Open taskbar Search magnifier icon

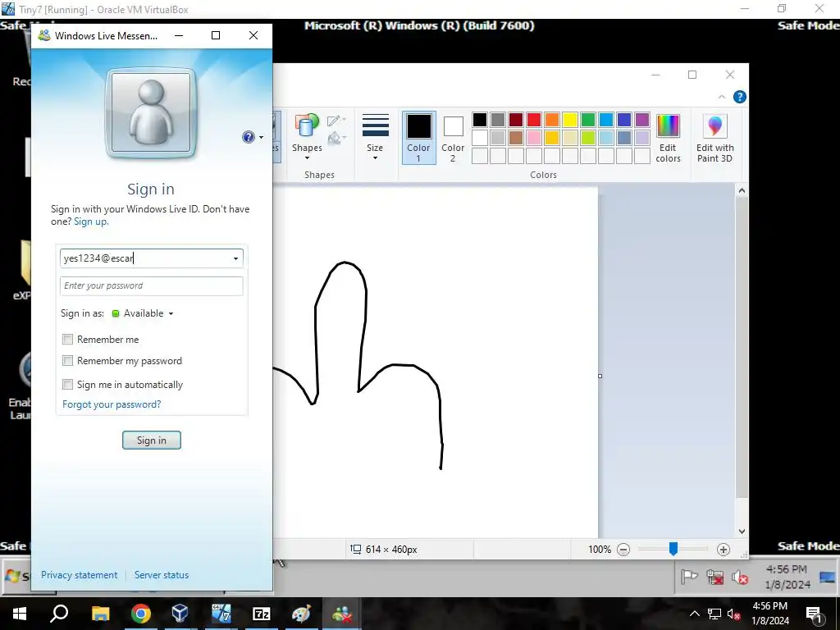tap(59, 614)
